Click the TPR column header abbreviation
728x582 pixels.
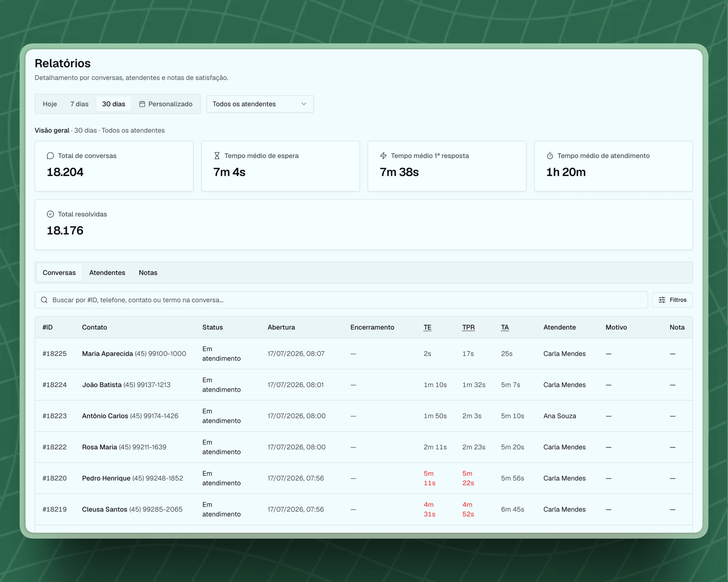click(x=468, y=327)
